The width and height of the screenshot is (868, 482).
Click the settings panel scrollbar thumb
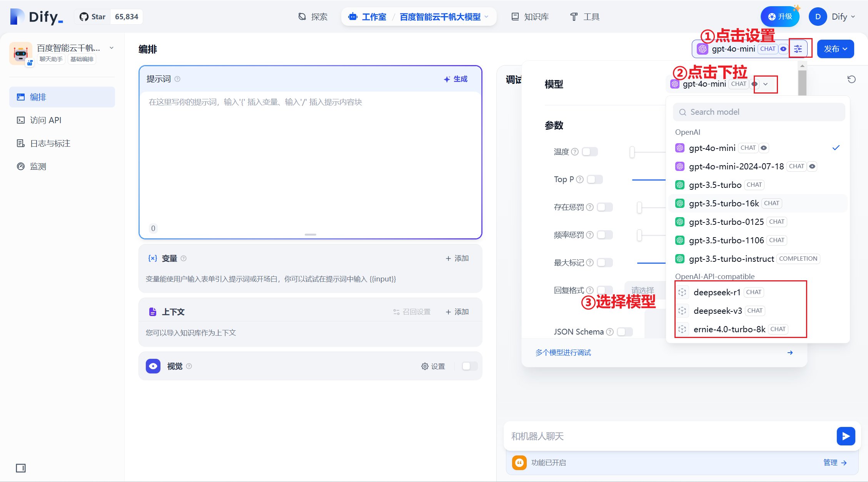tap(802, 82)
